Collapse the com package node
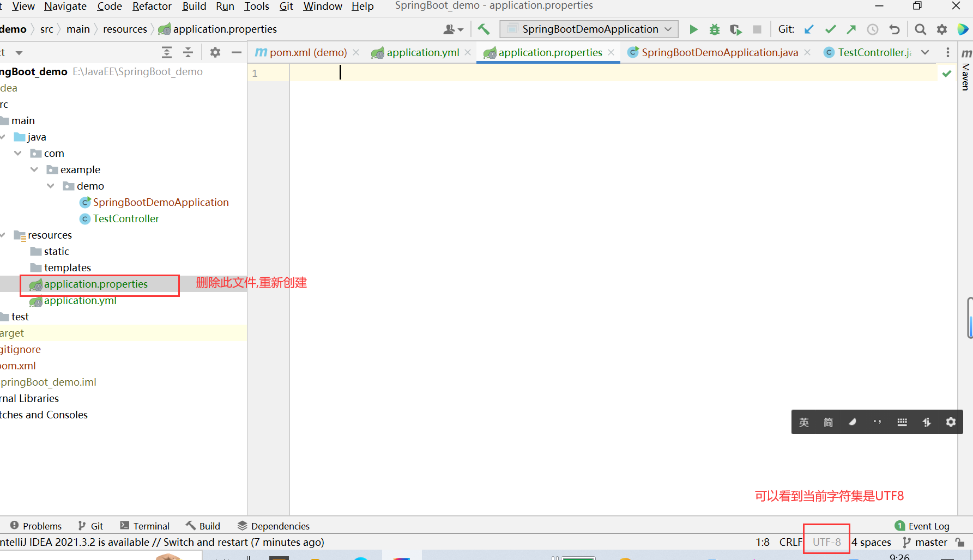The width and height of the screenshot is (973, 560). (18, 153)
